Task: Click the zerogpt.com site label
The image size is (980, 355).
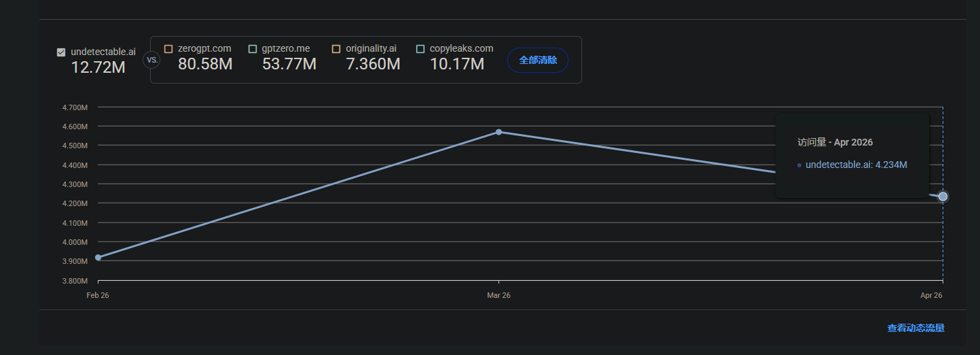Action: tap(204, 49)
